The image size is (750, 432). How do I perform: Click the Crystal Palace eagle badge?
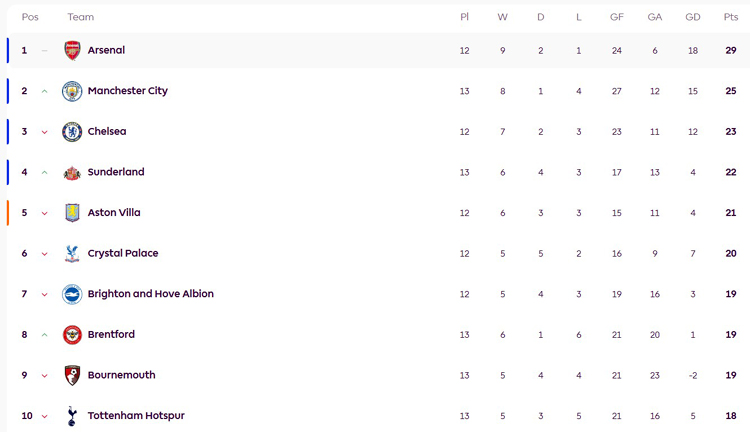coord(72,254)
